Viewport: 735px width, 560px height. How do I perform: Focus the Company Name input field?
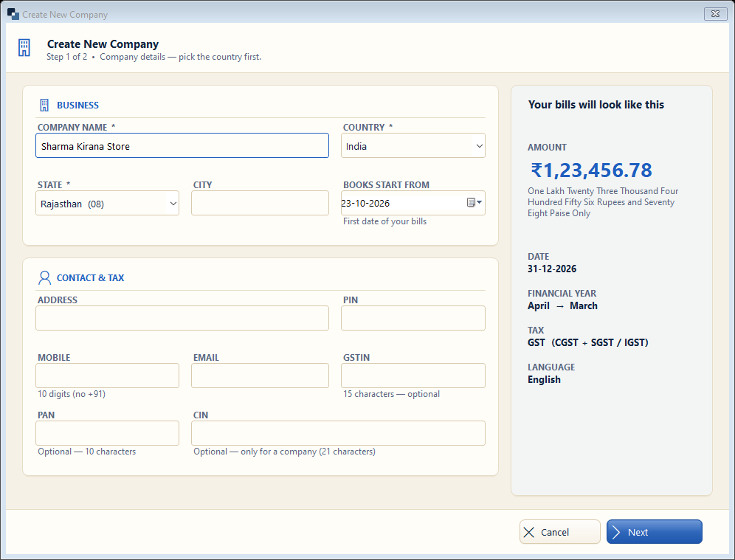pos(182,146)
